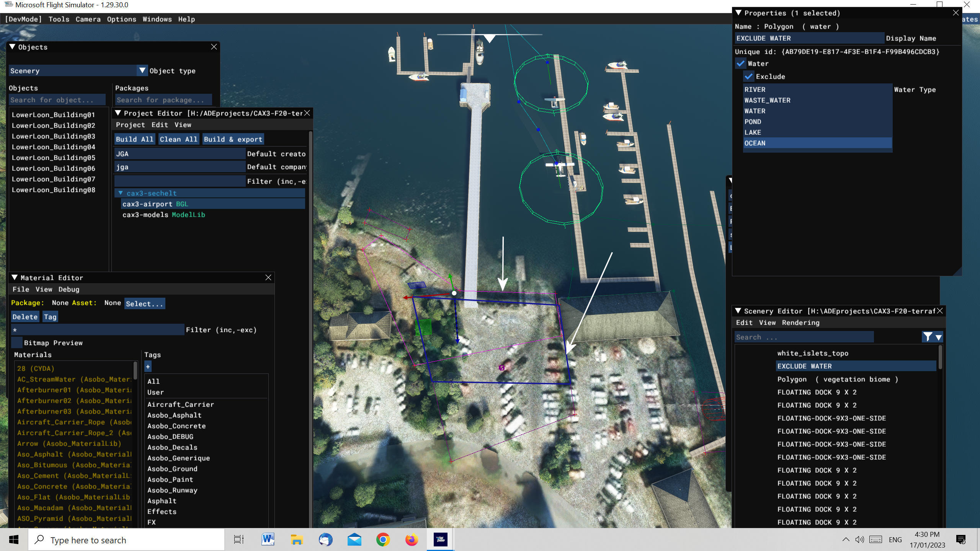Open the Camera menu
The width and height of the screenshot is (980, 551).
pos(88,19)
